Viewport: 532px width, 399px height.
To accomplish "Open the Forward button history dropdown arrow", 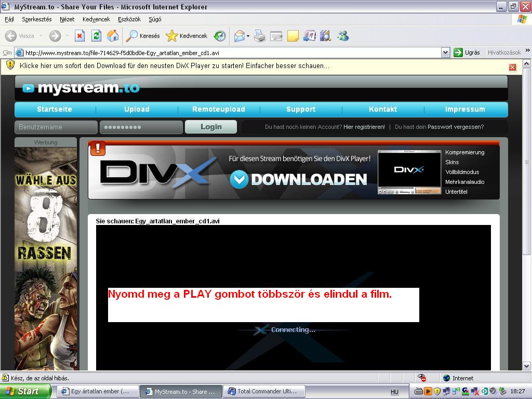I will coord(67,36).
